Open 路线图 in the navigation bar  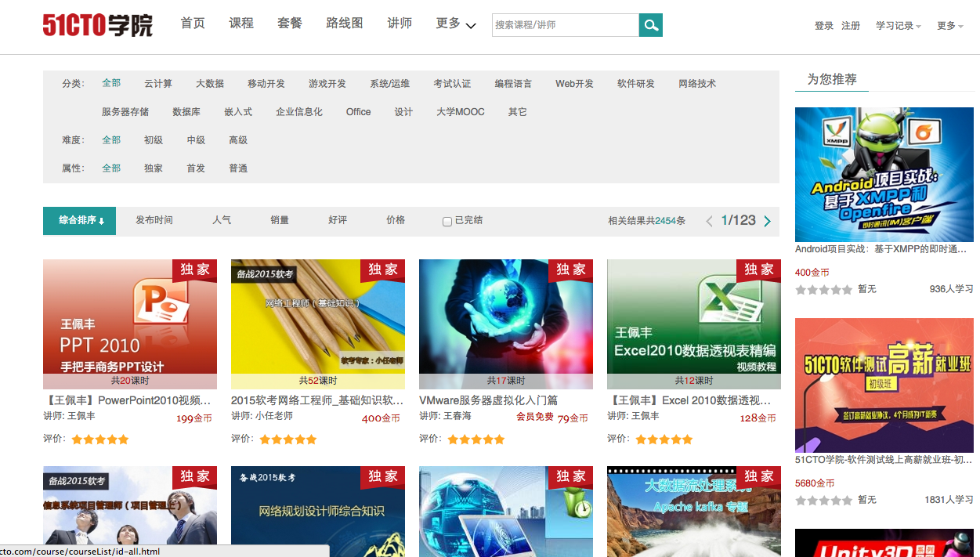345,24
